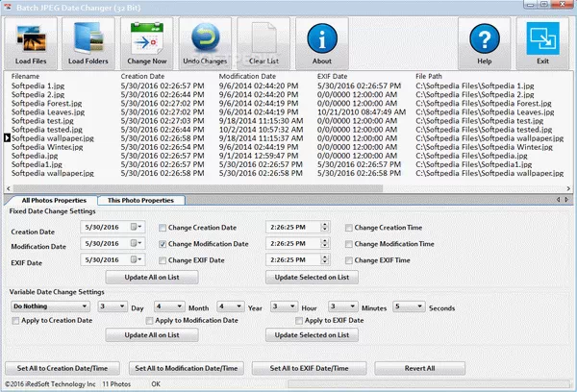The height and width of the screenshot is (392, 577).
Task: Click Update Selected on List under Fixed settings
Action: (312, 278)
